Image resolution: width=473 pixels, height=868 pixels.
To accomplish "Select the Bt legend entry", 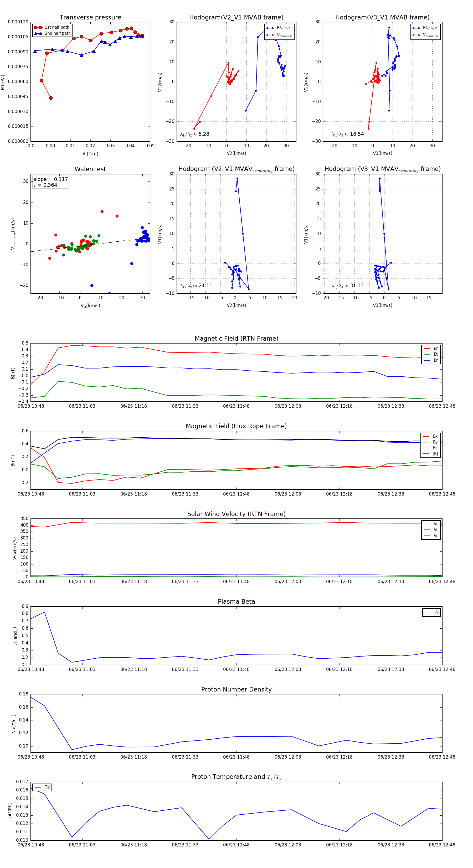I will point(431,355).
